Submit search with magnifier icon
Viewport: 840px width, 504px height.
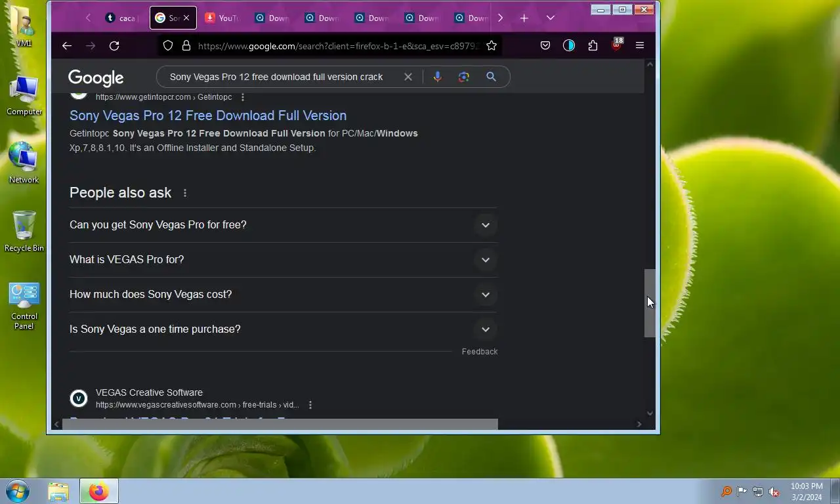click(x=491, y=77)
